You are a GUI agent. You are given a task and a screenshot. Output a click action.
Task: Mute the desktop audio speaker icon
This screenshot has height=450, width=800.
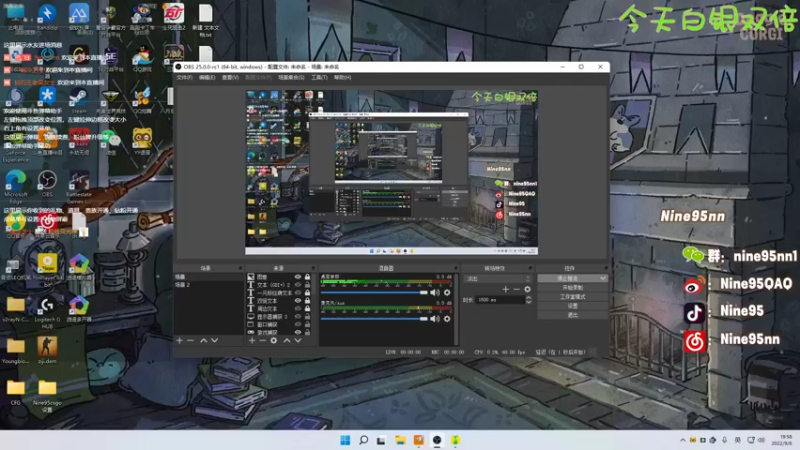click(x=435, y=292)
